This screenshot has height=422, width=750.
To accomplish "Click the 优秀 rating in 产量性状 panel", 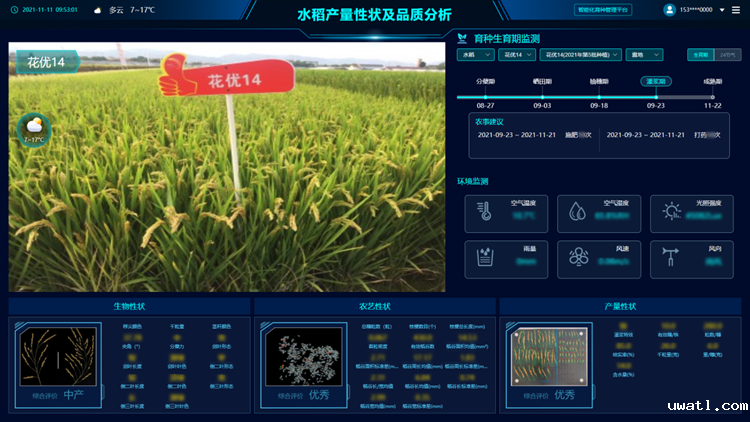I will 564,395.
